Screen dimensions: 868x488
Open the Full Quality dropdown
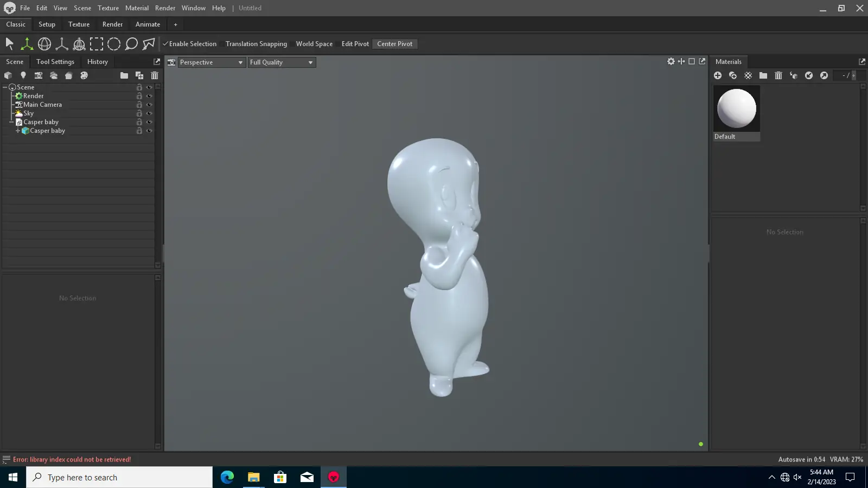[282, 62]
